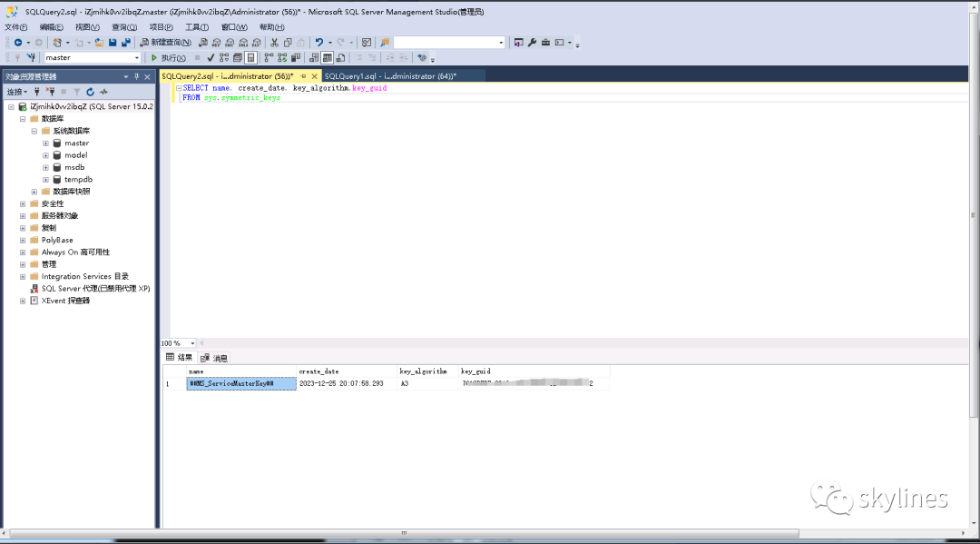Click the Open File folder icon
Viewport: 980px width, 544px height.
click(x=99, y=43)
